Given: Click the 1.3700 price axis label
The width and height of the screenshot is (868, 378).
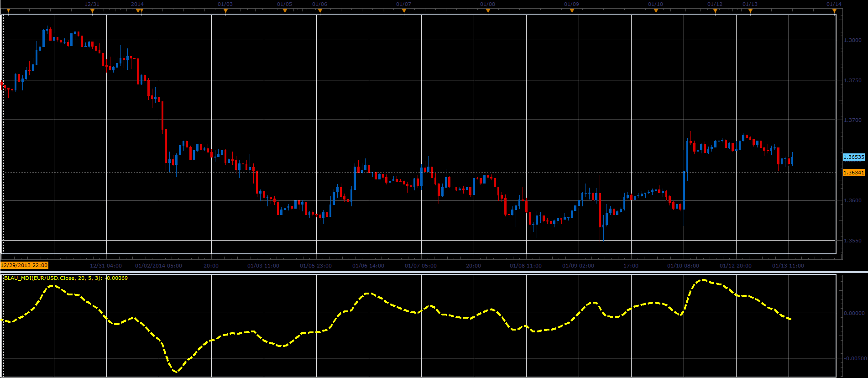Looking at the screenshot, I should point(852,120).
